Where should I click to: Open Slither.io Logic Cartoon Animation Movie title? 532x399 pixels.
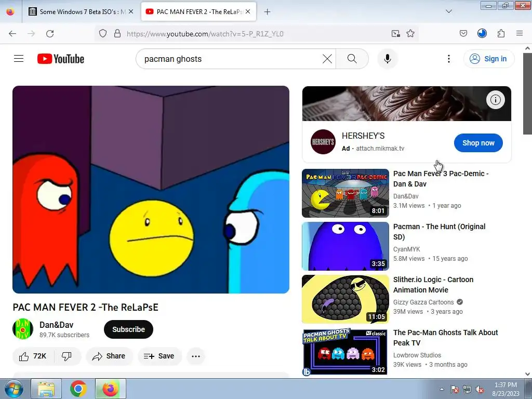click(433, 285)
